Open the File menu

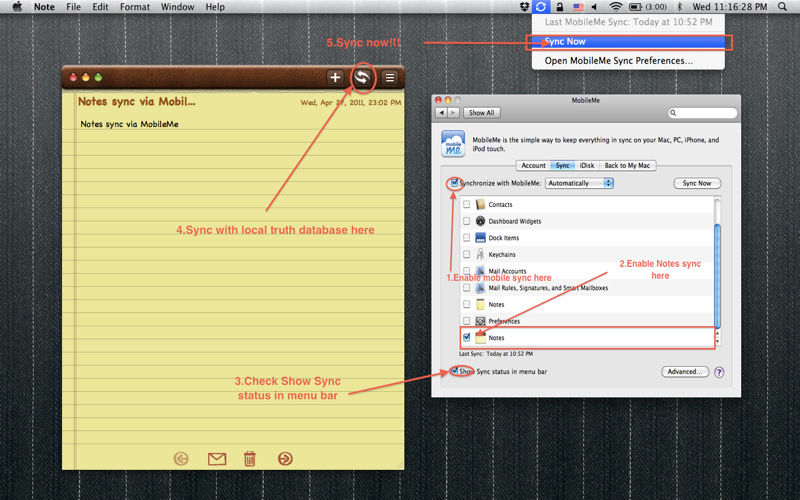click(x=73, y=7)
